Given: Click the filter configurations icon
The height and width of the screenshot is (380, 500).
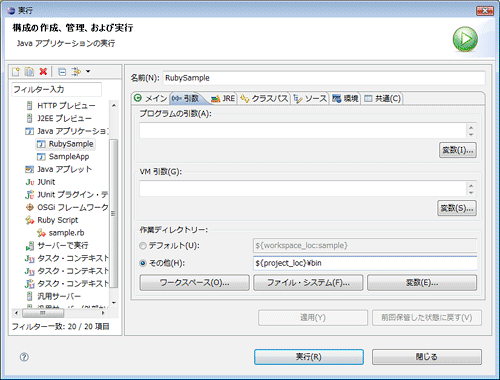Looking at the screenshot, I should [x=76, y=71].
